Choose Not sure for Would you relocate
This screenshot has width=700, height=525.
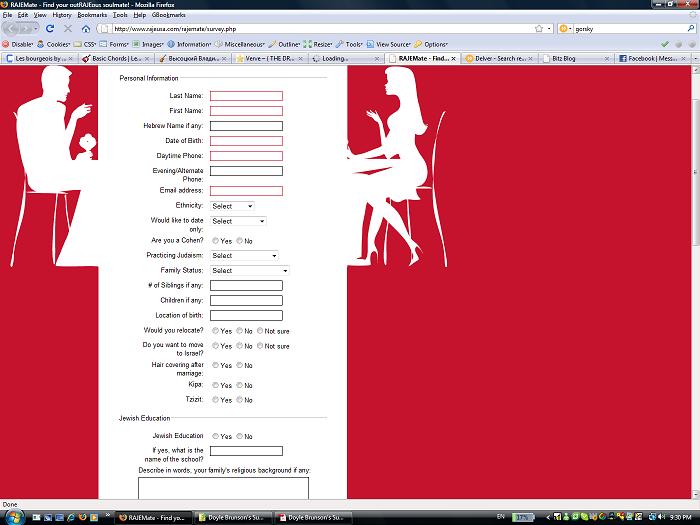(260, 331)
